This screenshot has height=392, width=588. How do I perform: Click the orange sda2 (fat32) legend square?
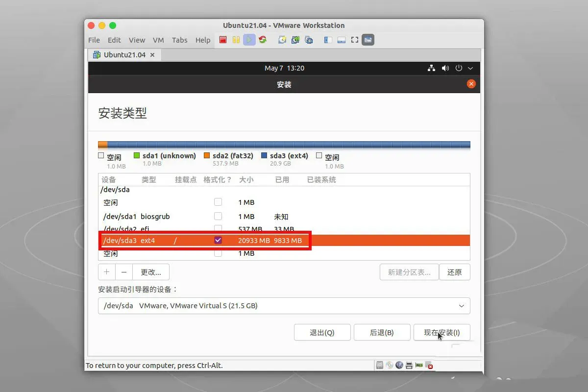coord(207,156)
